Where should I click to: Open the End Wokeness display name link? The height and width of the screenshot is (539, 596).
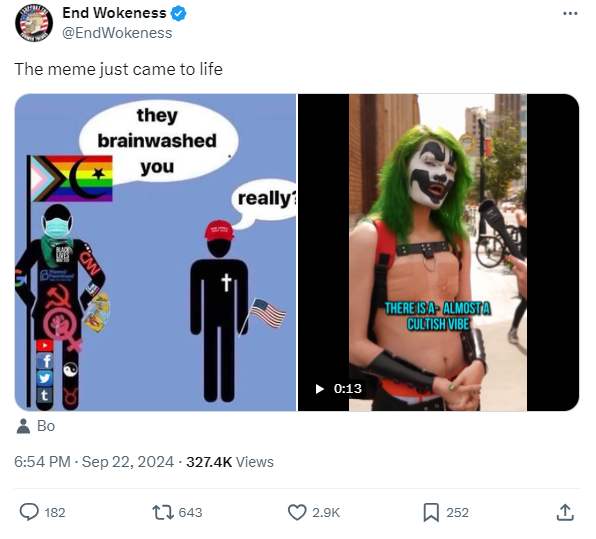(114, 13)
